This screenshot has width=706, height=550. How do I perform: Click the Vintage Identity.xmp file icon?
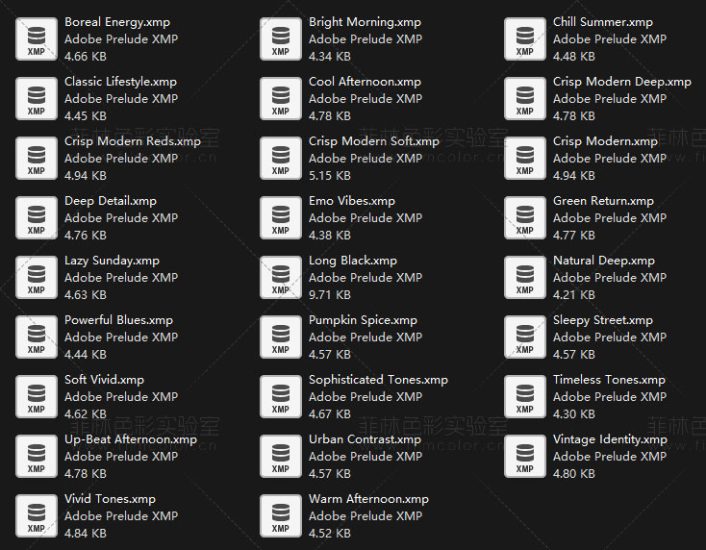[x=525, y=457]
